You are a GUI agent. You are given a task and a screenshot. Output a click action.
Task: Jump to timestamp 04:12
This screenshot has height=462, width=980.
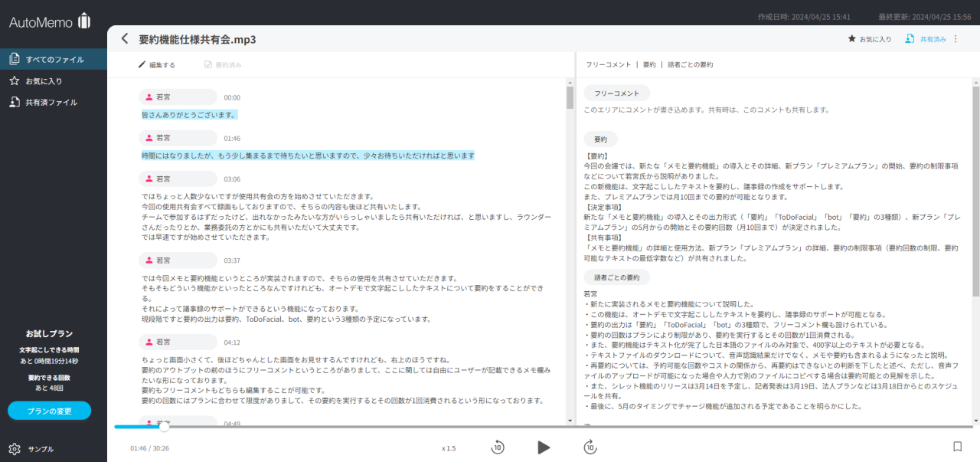point(232,342)
